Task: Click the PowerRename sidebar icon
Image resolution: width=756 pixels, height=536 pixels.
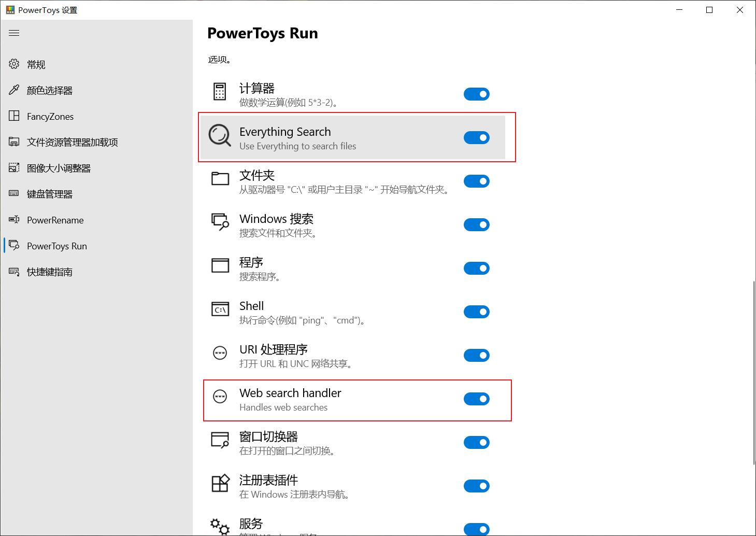Action: 14,220
